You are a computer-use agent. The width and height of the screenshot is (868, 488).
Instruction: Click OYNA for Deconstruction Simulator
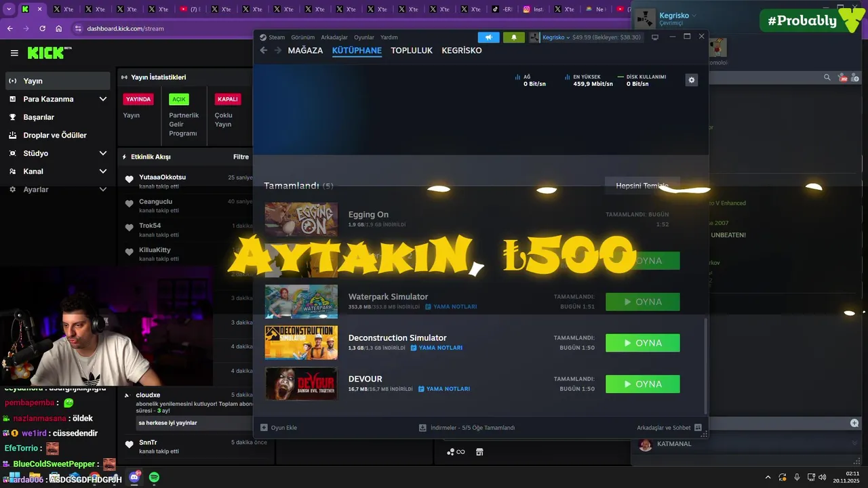(642, 343)
